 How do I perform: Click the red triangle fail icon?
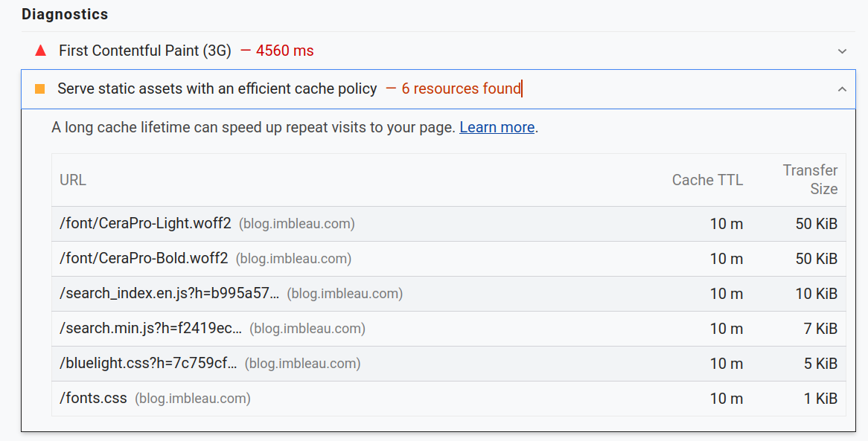[40, 51]
